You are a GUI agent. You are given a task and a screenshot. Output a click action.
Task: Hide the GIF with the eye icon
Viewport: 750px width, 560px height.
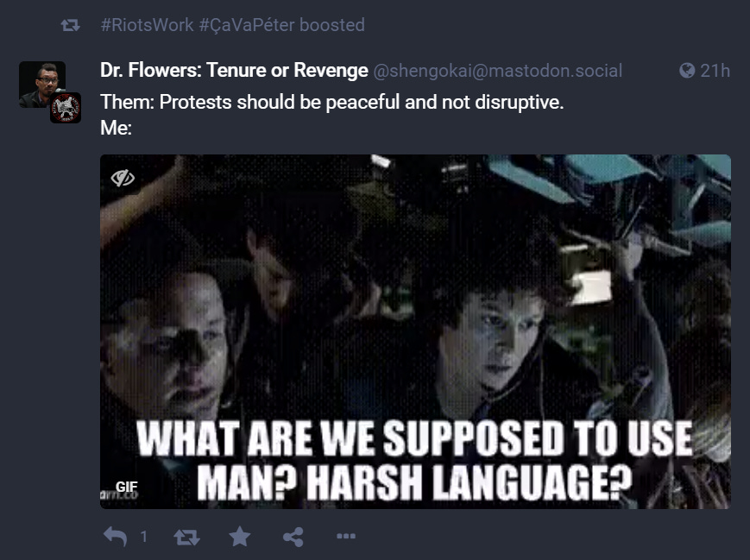point(123,178)
